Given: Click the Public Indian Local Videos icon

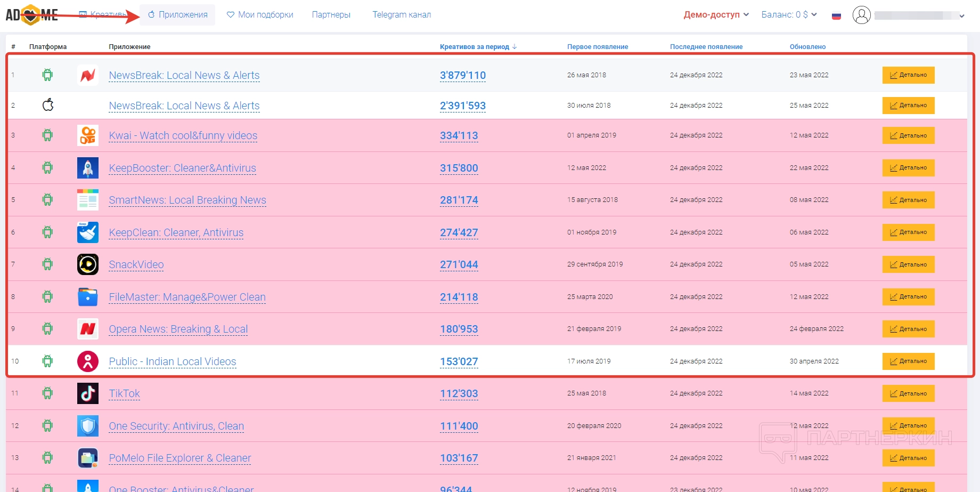Looking at the screenshot, I should [x=88, y=361].
